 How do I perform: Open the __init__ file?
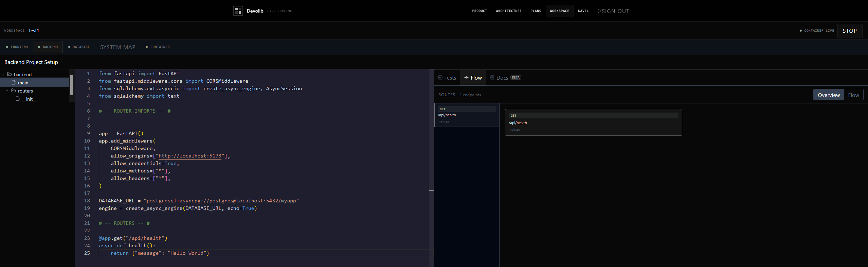(29, 99)
